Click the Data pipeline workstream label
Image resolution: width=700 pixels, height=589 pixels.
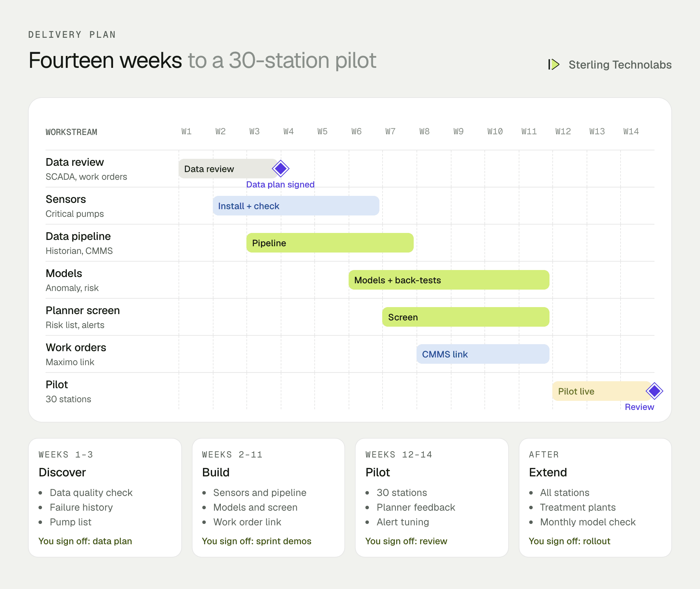78,236
